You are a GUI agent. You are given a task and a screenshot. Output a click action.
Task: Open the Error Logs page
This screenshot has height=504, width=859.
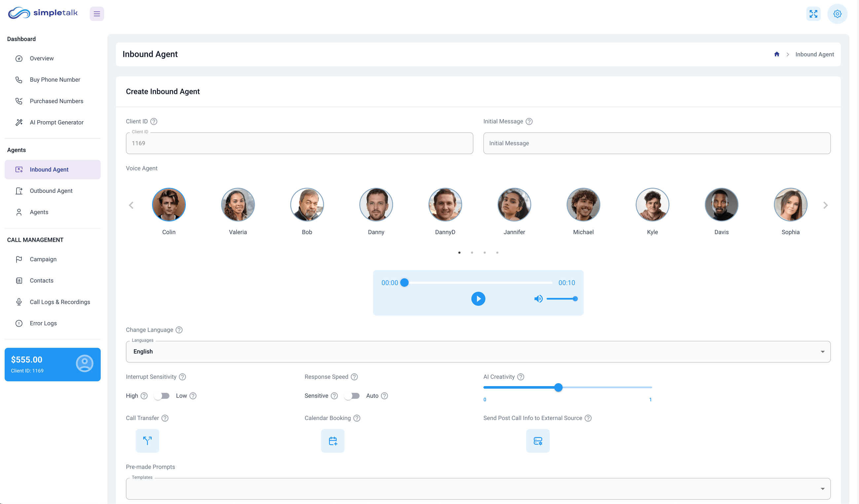click(x=44, y=323)
